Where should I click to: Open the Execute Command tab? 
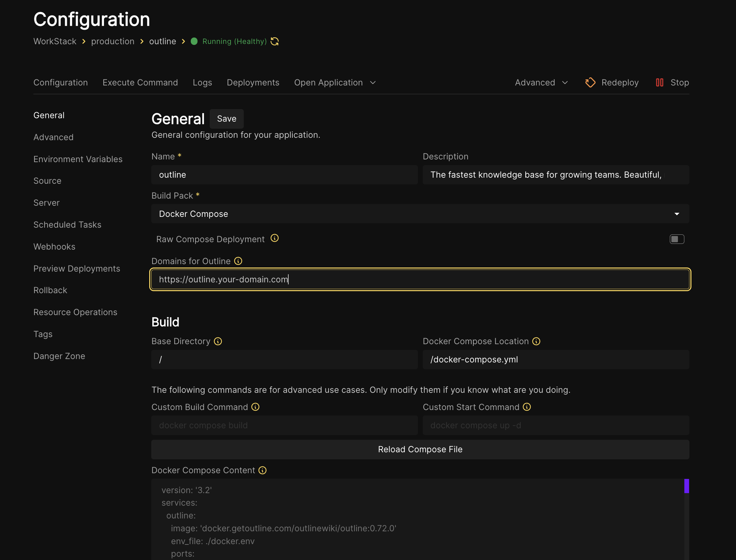click(x=140, y=83)
